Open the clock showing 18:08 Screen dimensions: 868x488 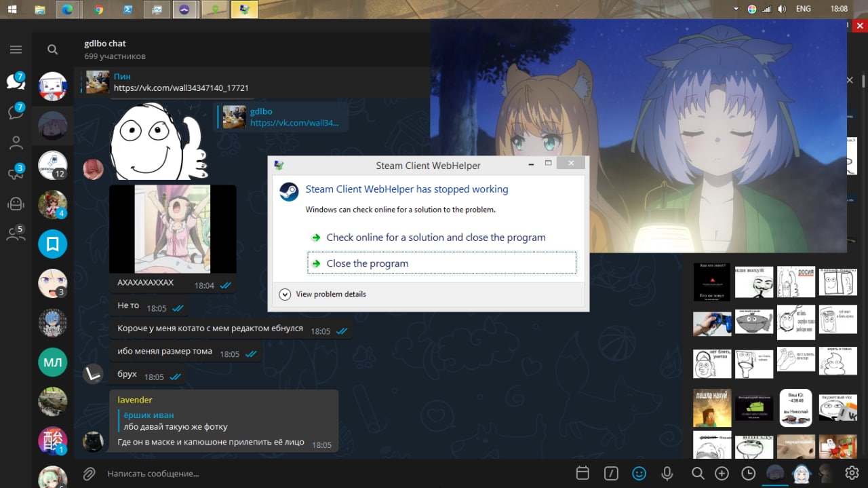point(839,9)
